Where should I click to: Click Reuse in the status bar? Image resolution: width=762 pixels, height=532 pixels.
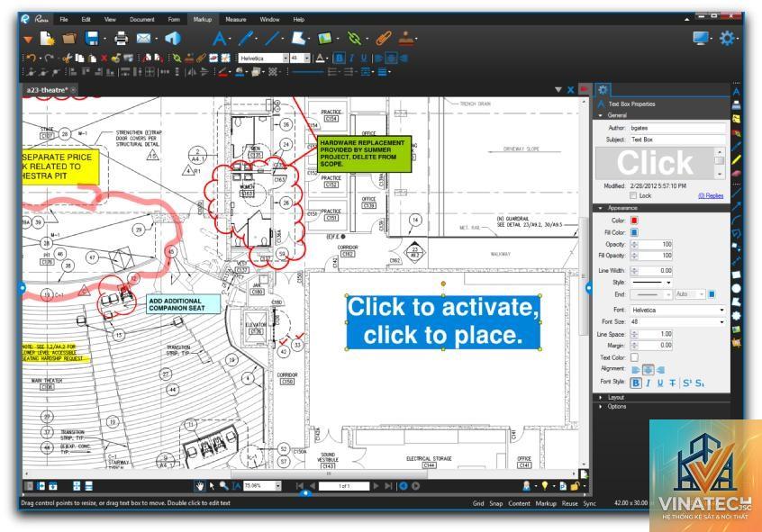pyautogui.click(x=569, y=503)
